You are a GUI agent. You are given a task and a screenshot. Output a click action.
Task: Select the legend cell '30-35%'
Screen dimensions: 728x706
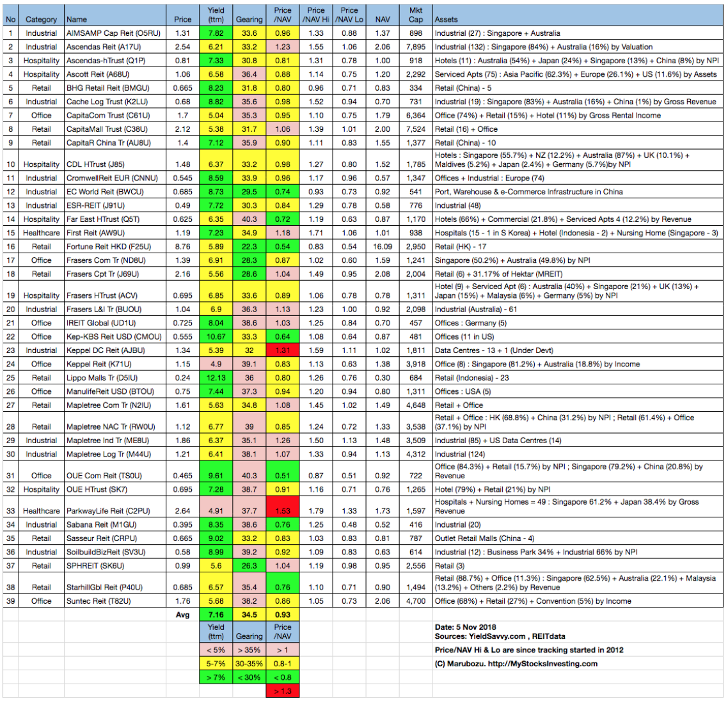[x=249, y=664]
